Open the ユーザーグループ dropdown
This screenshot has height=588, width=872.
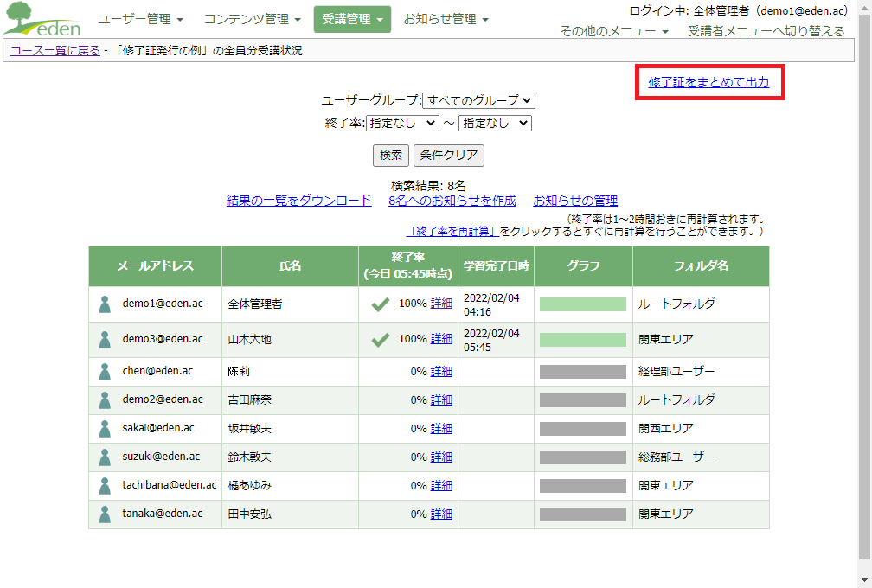478,100
